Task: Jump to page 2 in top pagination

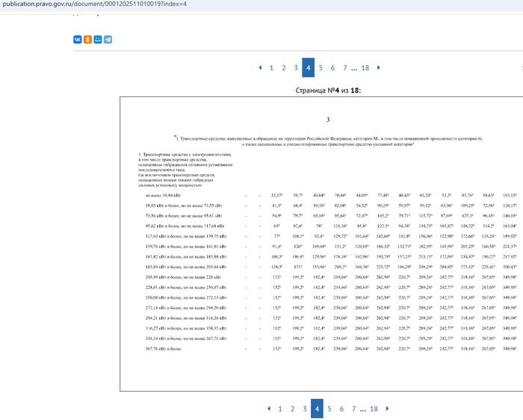Action: [284, 68]
